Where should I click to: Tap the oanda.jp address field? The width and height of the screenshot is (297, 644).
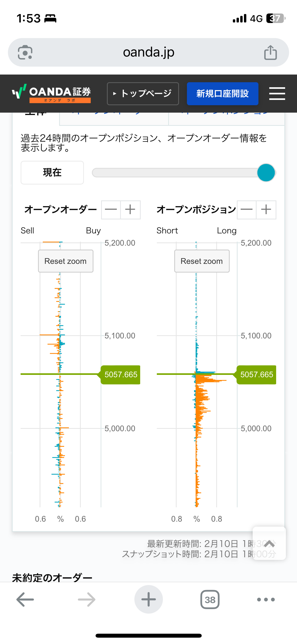point(148,52)
